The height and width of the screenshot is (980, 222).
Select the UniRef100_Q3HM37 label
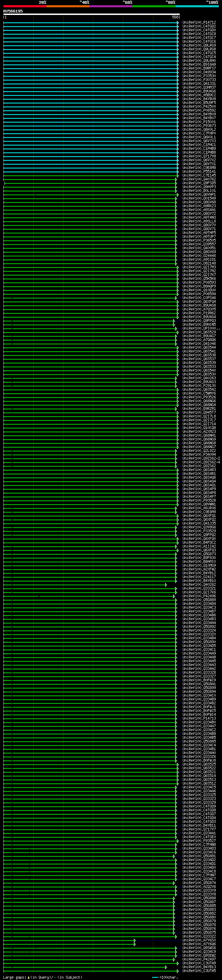[x=199, y=88]
